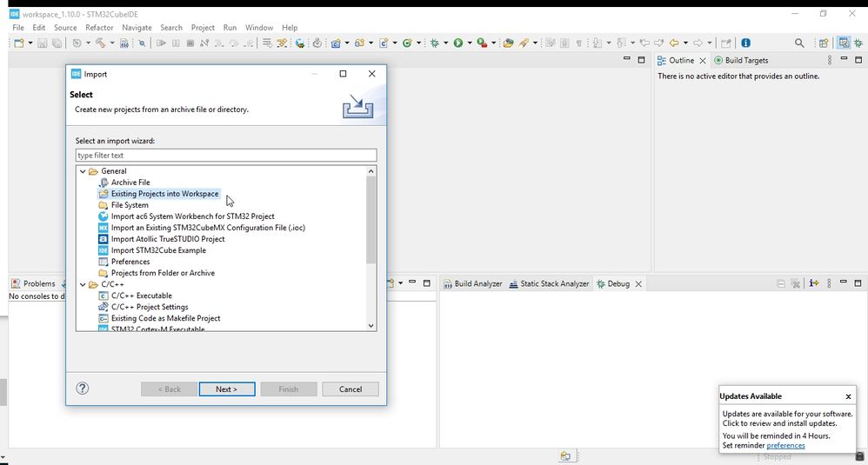
Task: Switch to the C/C++ perspective icon
Action: (844, 43)
